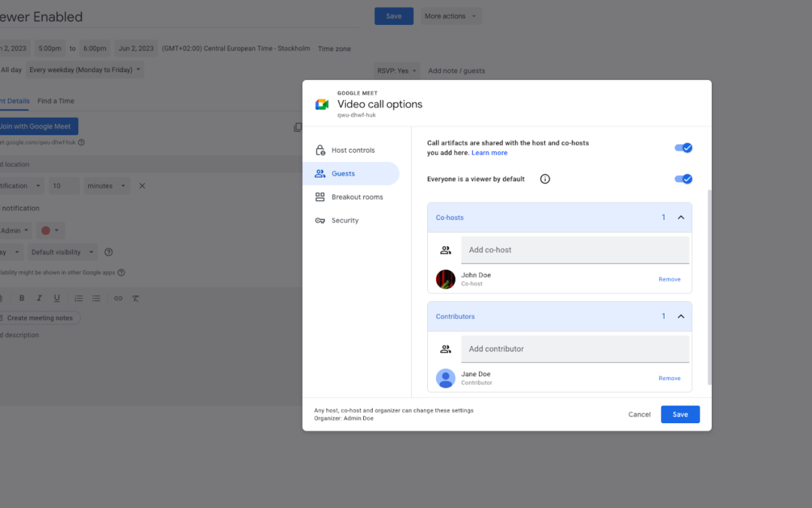Open the More actions dropdown
812x508 pixels.
(x=450, y=16)
